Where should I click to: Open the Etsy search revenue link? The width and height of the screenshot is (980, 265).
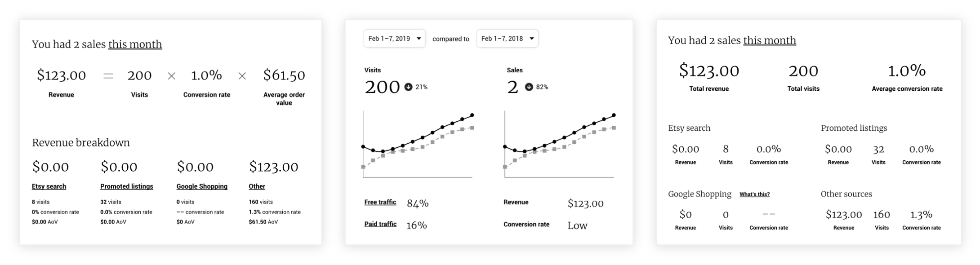click(49, 186)
